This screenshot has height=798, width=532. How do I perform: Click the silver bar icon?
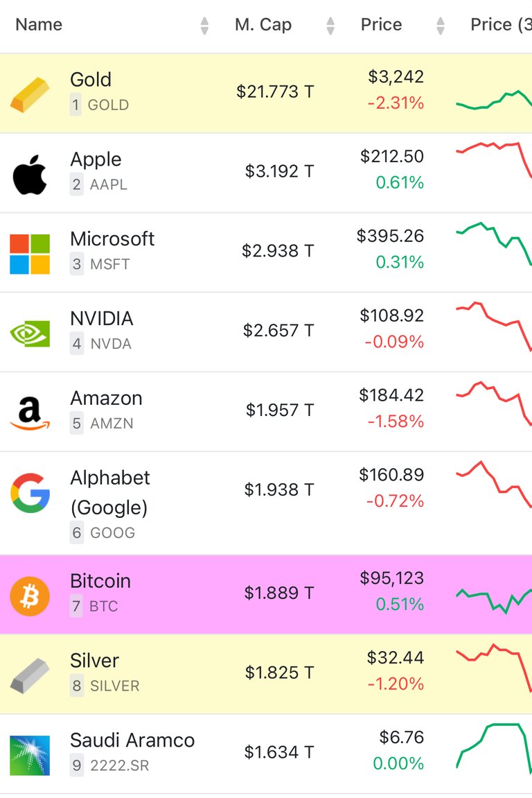(x=30, y=675)
